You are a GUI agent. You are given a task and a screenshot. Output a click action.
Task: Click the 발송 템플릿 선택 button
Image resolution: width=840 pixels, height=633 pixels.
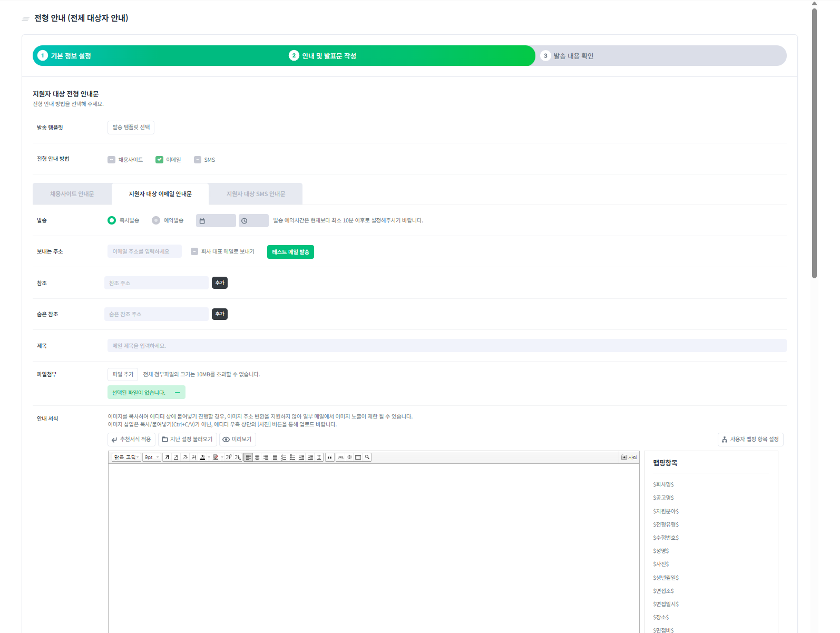tap(131, 128)
